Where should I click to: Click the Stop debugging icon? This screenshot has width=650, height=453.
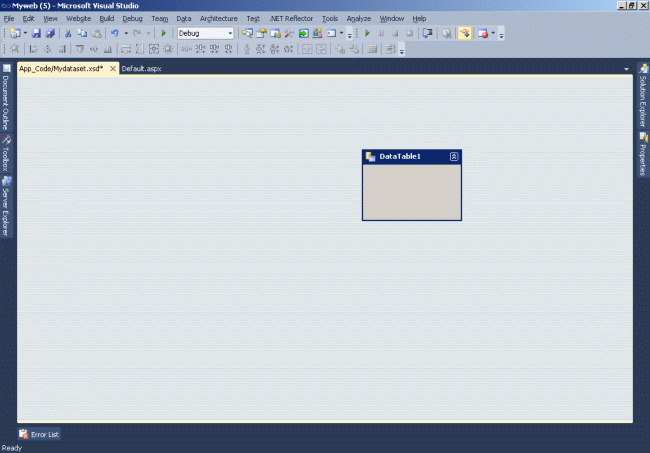(x=395, y=33)
